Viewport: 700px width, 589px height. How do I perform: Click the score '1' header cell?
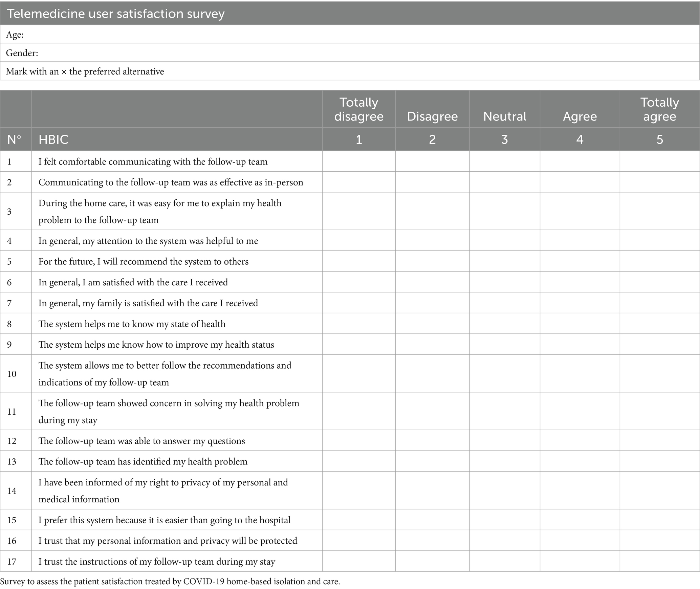(359, 139)
